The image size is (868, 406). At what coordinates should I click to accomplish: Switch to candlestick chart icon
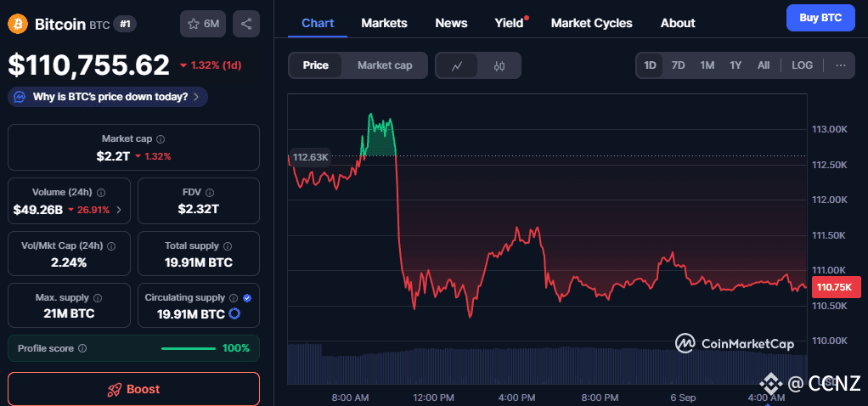click(x=499, y=66)
